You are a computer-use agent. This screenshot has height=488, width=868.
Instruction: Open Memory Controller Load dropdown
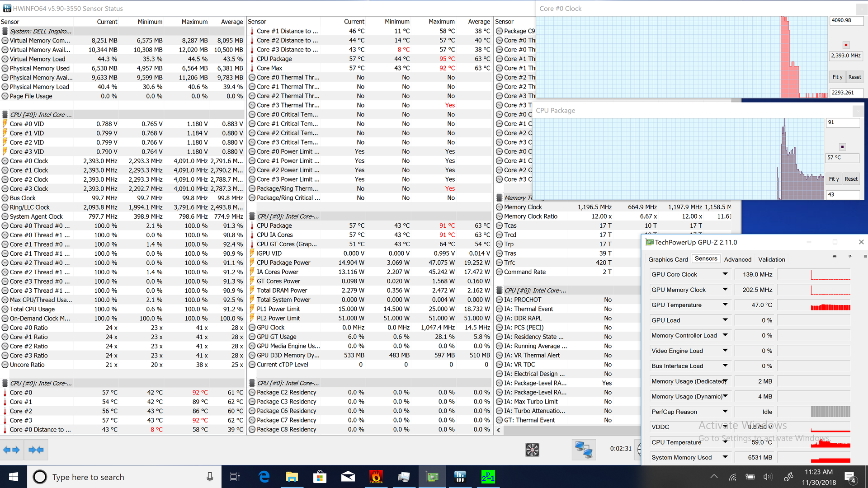tap(725, 335)
